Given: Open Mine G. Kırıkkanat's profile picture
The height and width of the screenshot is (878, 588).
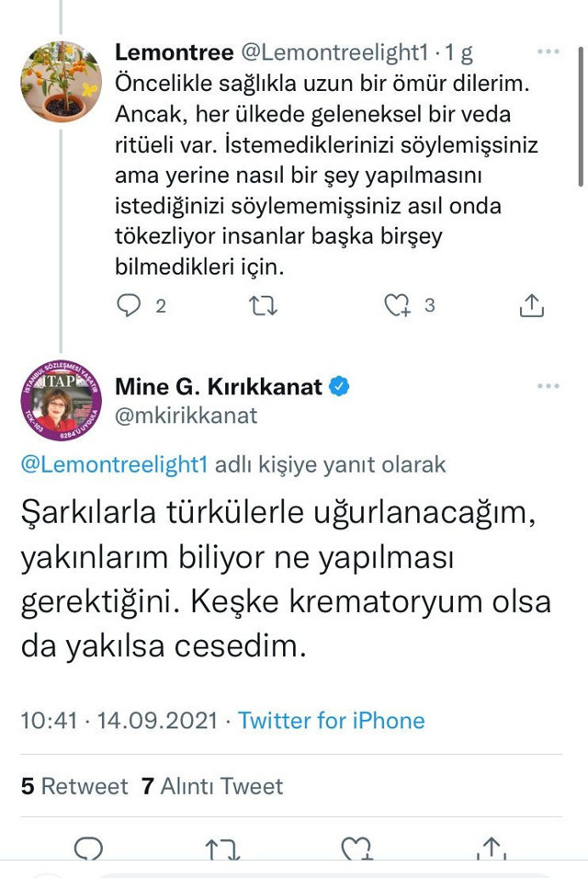Looking at the screenshot, I should click(x=61, y=400).
